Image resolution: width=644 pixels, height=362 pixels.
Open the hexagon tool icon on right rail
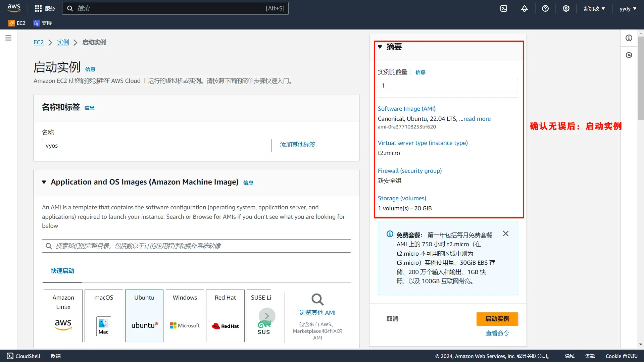pyautogui.click(x=629, y=55)
